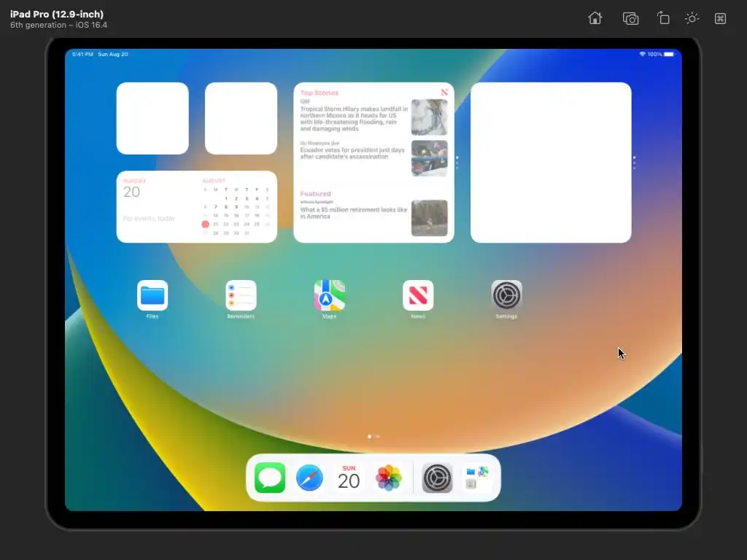The height and width of the screenshot is (560, 747).
Task: Open the Ecuador votes for president story
Action: 352,153
